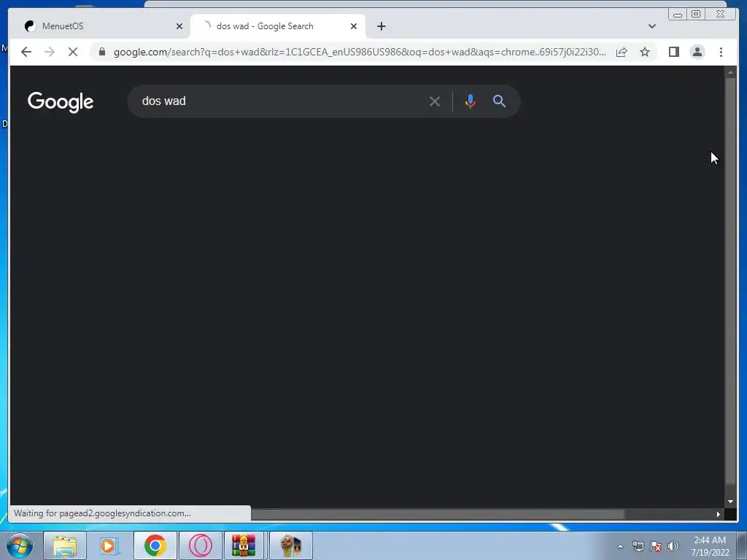Bookmark this tab with star icon
Screen dimensions: 747x560
(645, 52)
